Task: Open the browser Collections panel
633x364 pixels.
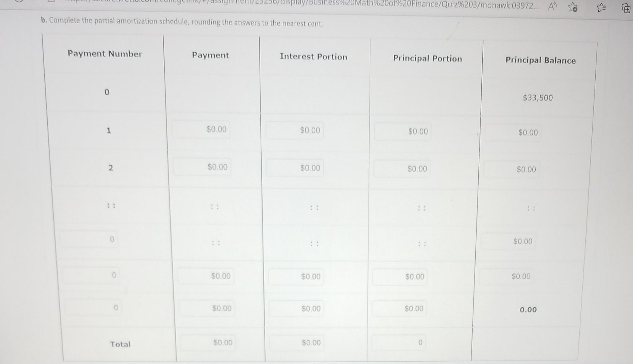Action: click(626, 8)
